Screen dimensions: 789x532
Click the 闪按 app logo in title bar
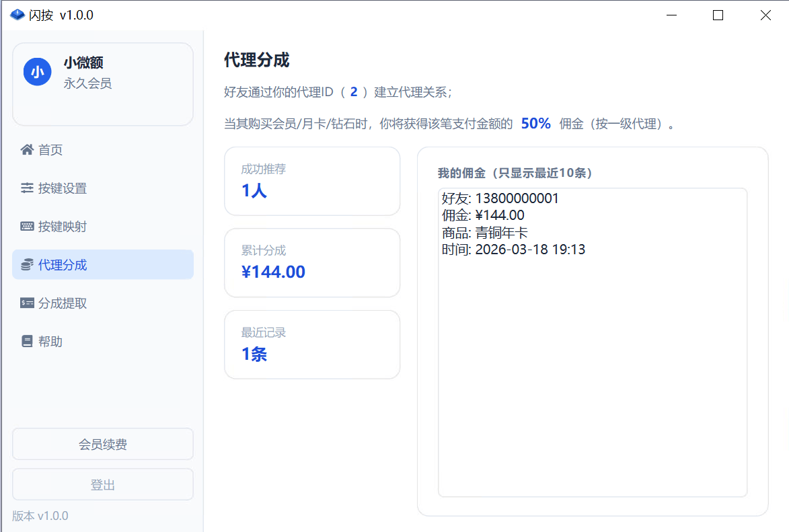(17, 14)
